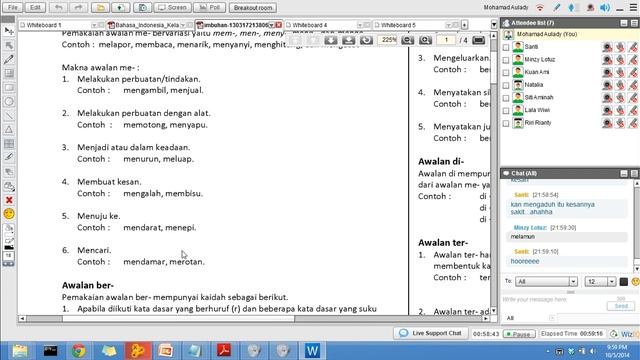640x360 pixels.
Task: Click the Poll button
Action: [x=209, y=7]
